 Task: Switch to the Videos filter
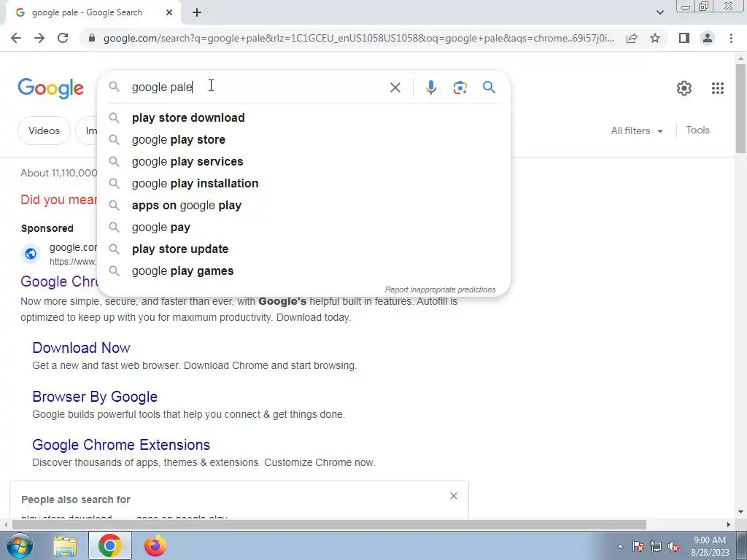[44, 131]
